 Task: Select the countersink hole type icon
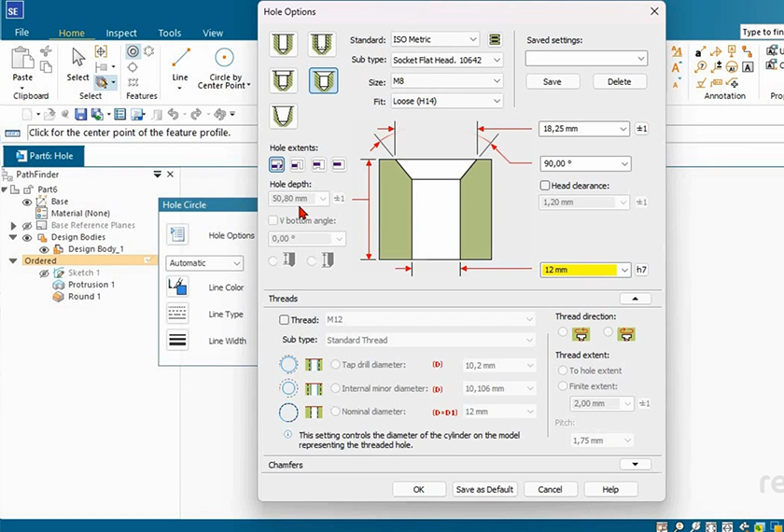pos(323,79)
